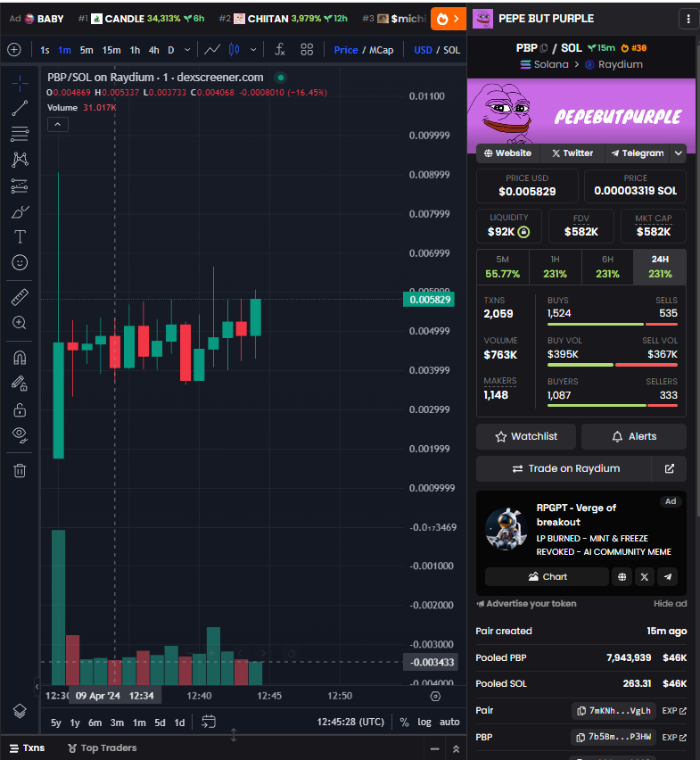Open the forecasting and measurement tools
The height and width of the screenshot is (760, 700).
pyautogui.click(x=20, y=186)
